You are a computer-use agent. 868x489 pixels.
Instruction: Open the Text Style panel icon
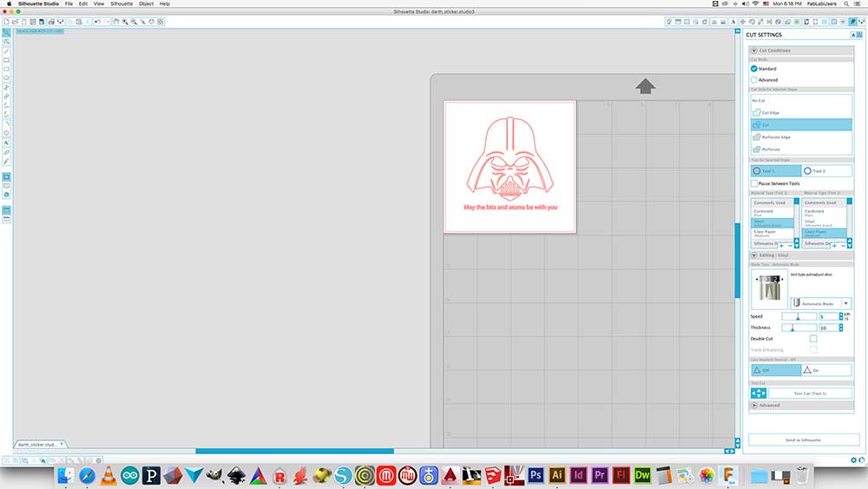point(733,22)
